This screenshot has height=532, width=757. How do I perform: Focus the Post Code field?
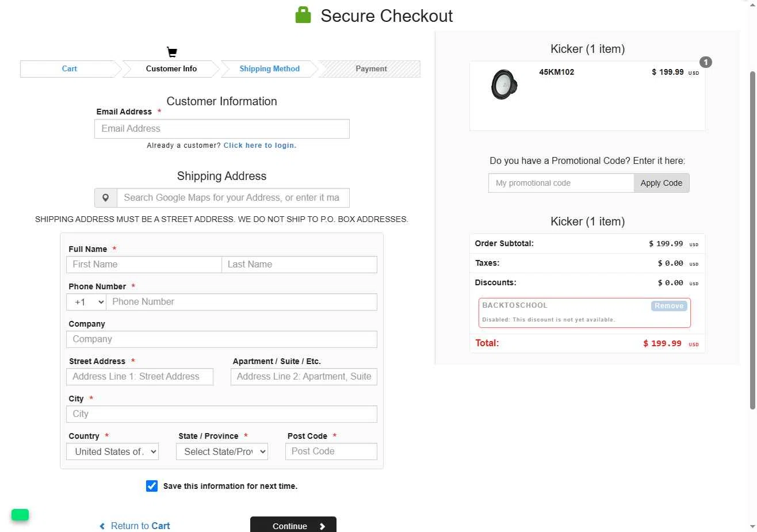[x=331, y=451]
